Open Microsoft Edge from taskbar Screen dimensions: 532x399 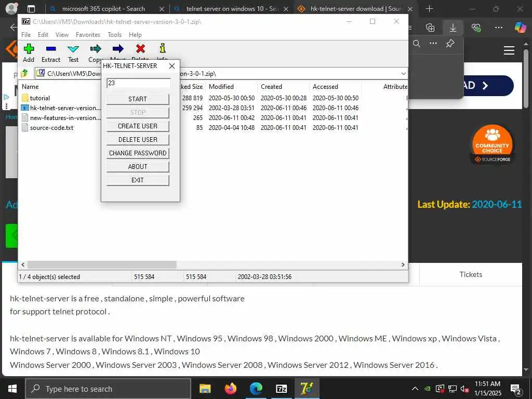pos(256,389)
